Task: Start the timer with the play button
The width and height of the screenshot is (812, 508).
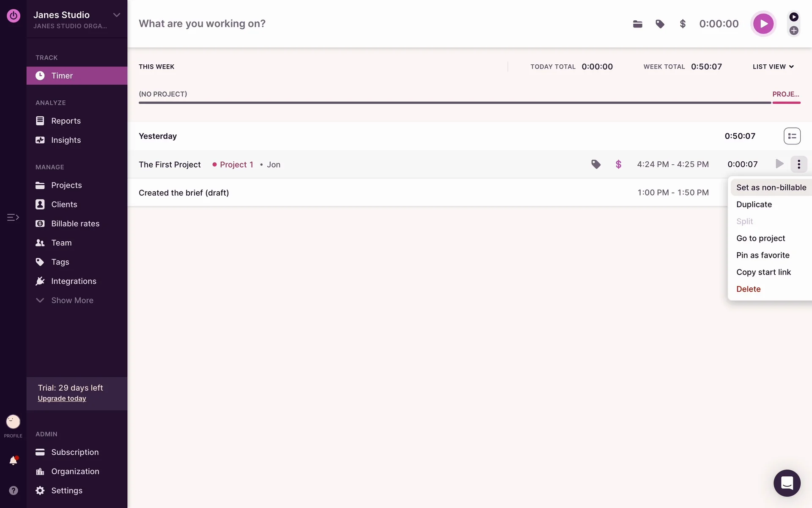Action: click(763, 24)
